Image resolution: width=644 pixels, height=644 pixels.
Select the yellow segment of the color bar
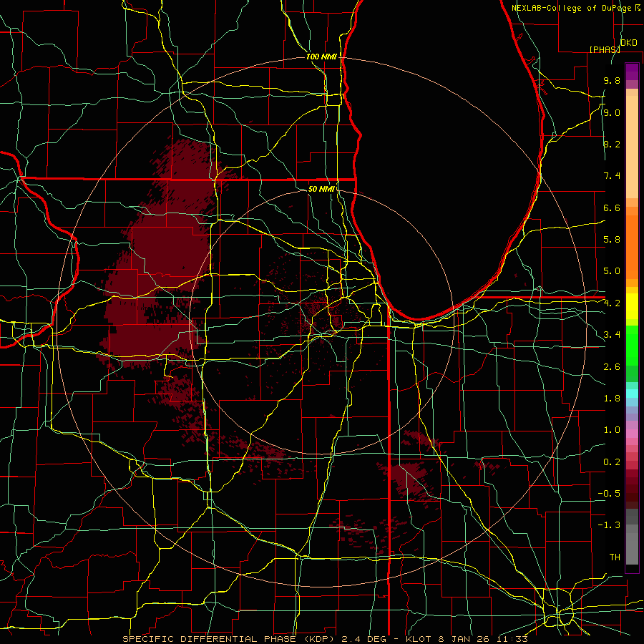point(632,306)
